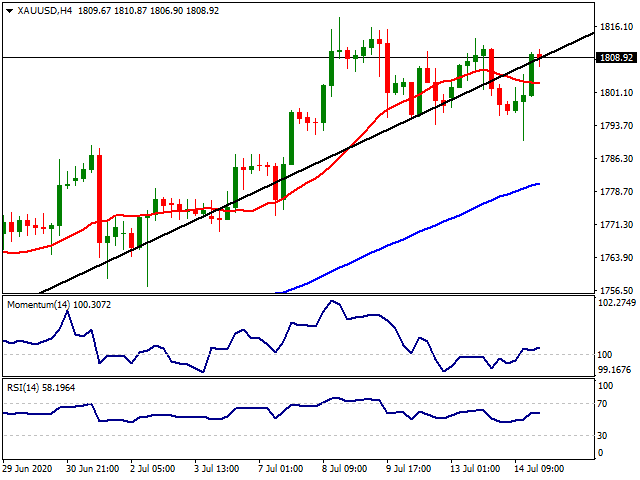640x480 pixels.
Task: Click the 9 Jul 17:00 time label
Action: 408,469
